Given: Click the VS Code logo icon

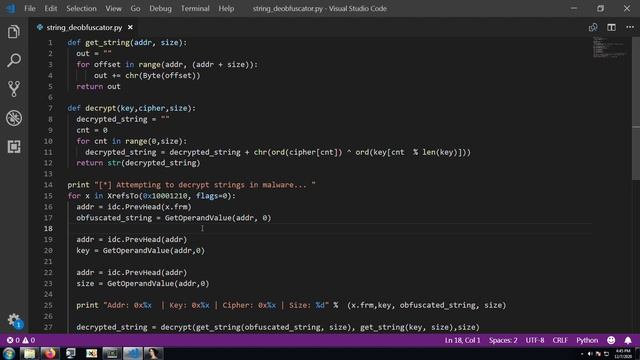Looking at the screenshot, I should (x=10, y=8).
